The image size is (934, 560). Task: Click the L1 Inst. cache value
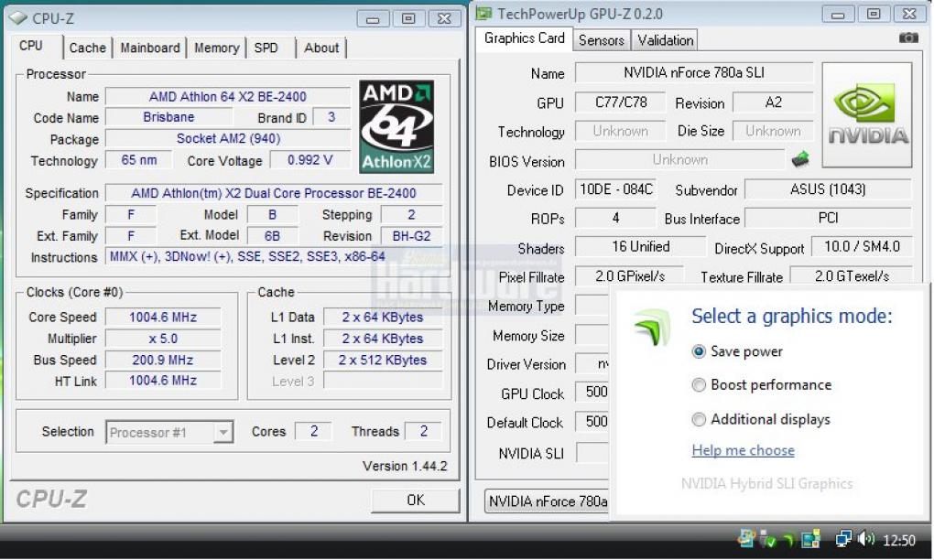point(383,339)
